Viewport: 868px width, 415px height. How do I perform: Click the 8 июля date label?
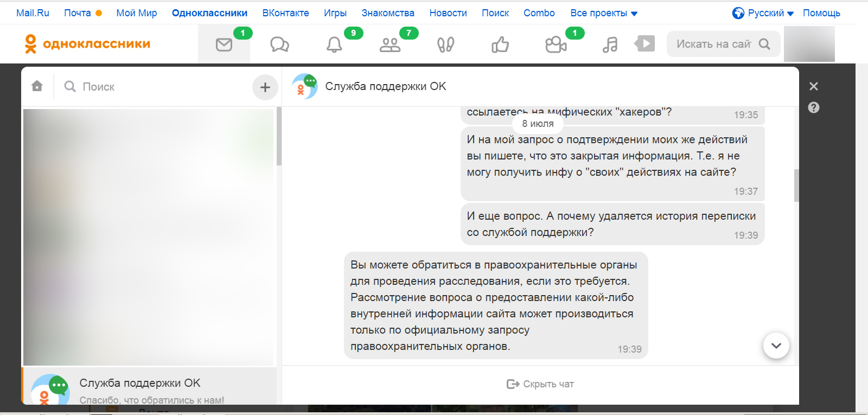pos(538,124)
